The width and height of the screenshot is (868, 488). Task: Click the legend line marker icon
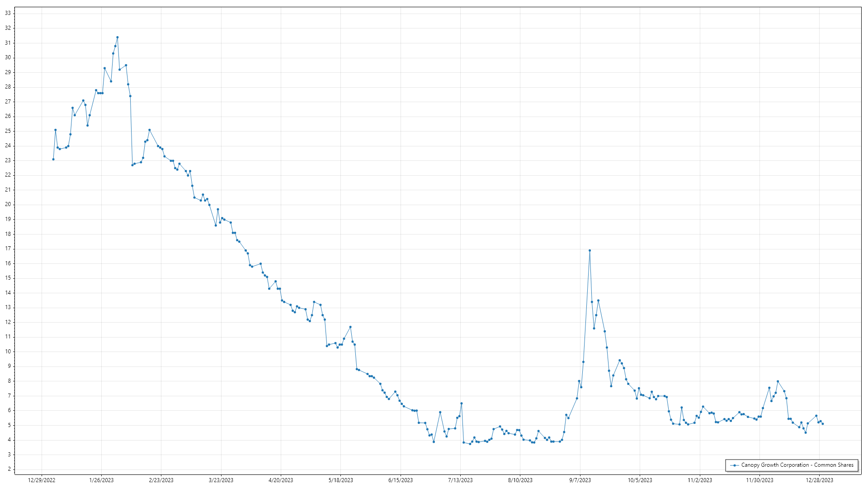point(735,465)
